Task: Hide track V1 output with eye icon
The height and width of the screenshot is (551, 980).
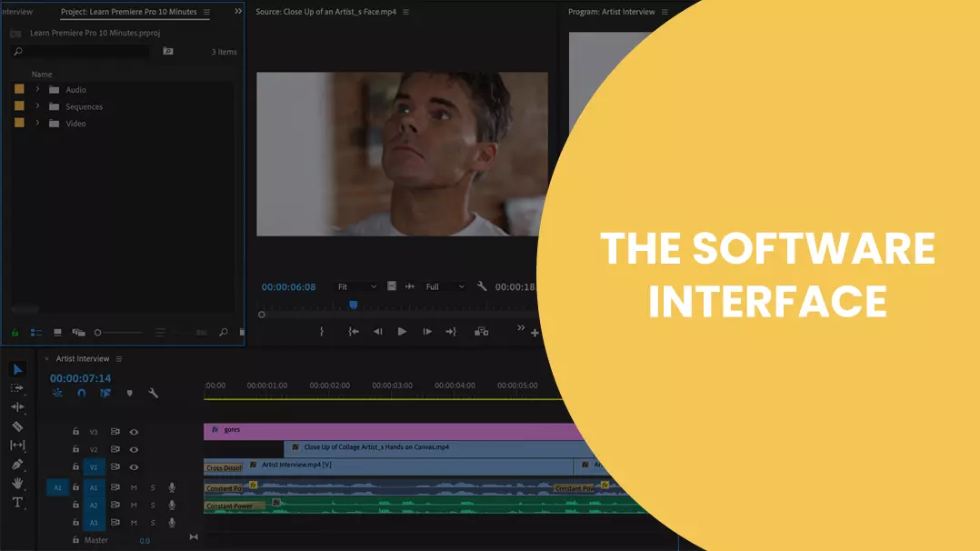Action: click(x=134, y=466)
